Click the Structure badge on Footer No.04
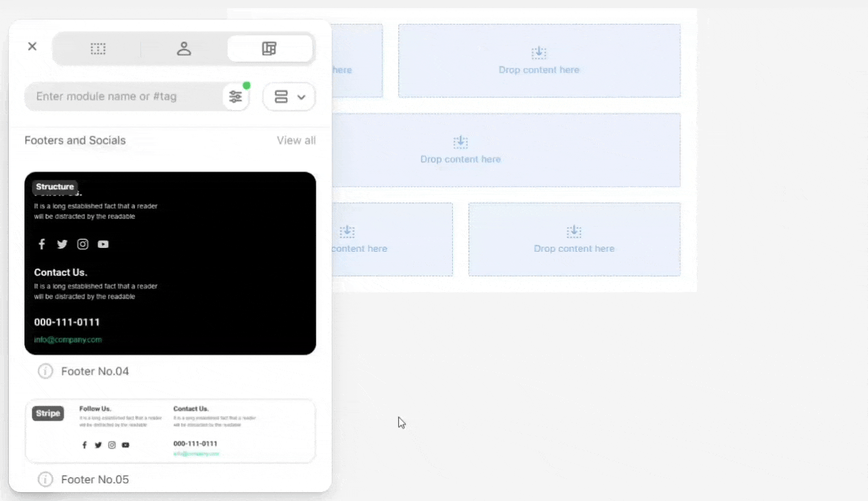 (55, 187)
